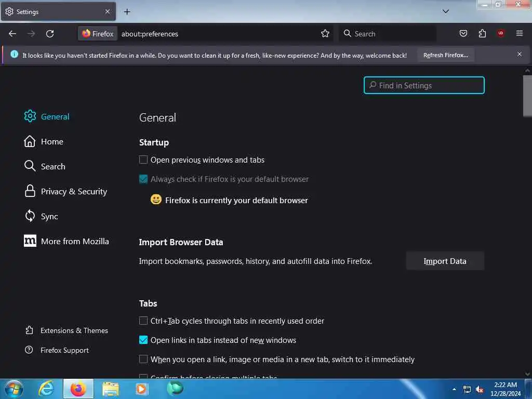
Task: Close the Settings tab
Action: [108, 11]
